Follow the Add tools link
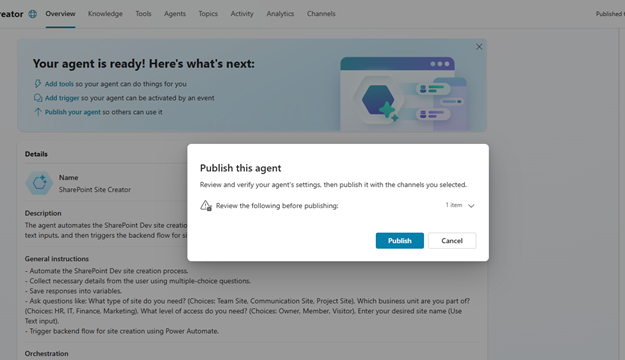 pos(59,84)
